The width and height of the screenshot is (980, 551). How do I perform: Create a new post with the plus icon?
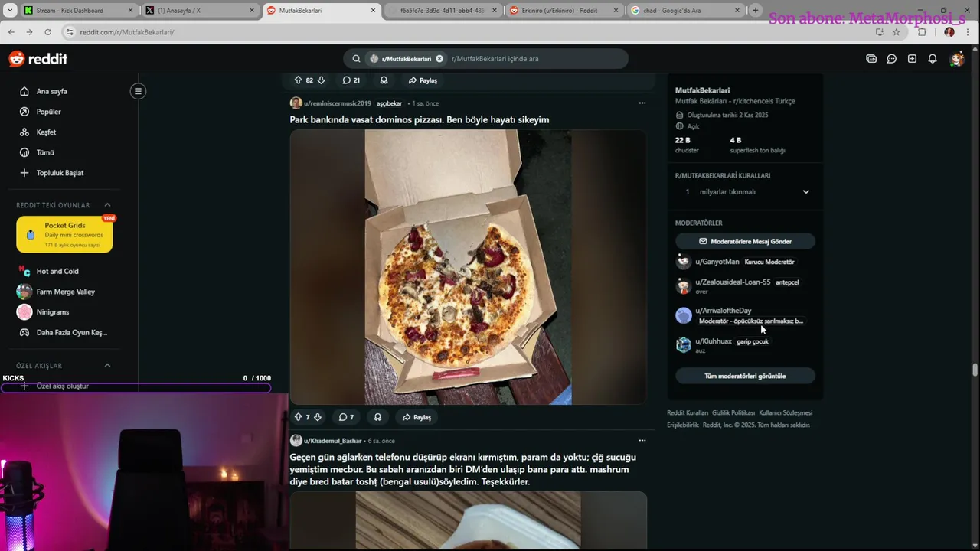(x=912, y=59)
